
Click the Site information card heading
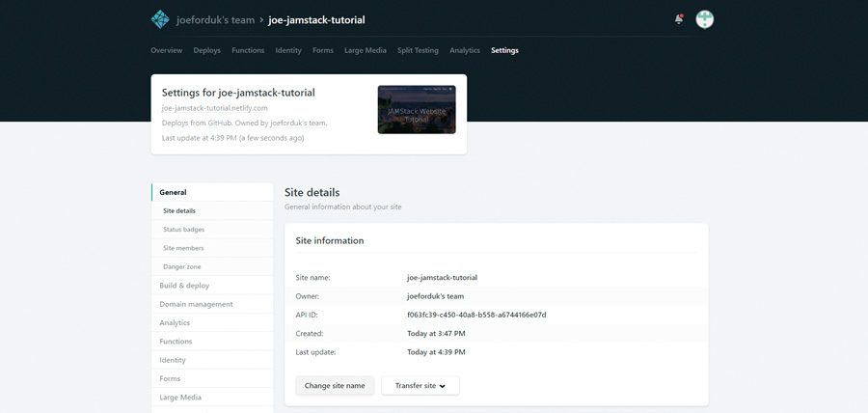(330, 241)
